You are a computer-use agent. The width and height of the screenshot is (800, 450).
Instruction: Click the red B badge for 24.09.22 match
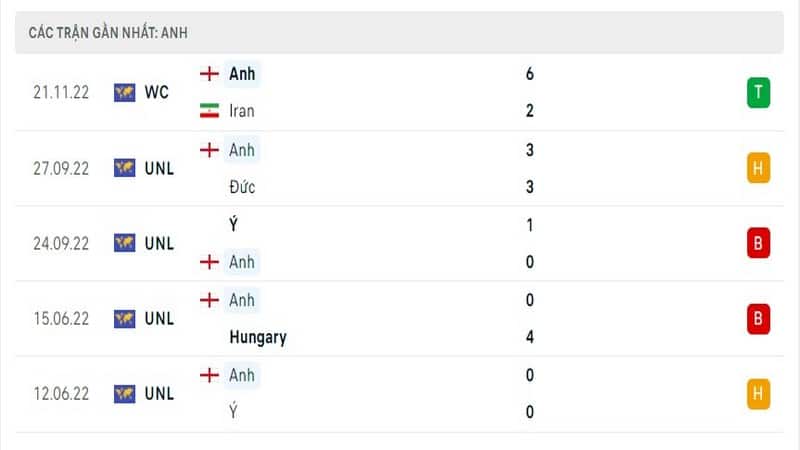[x=758, y=243]
